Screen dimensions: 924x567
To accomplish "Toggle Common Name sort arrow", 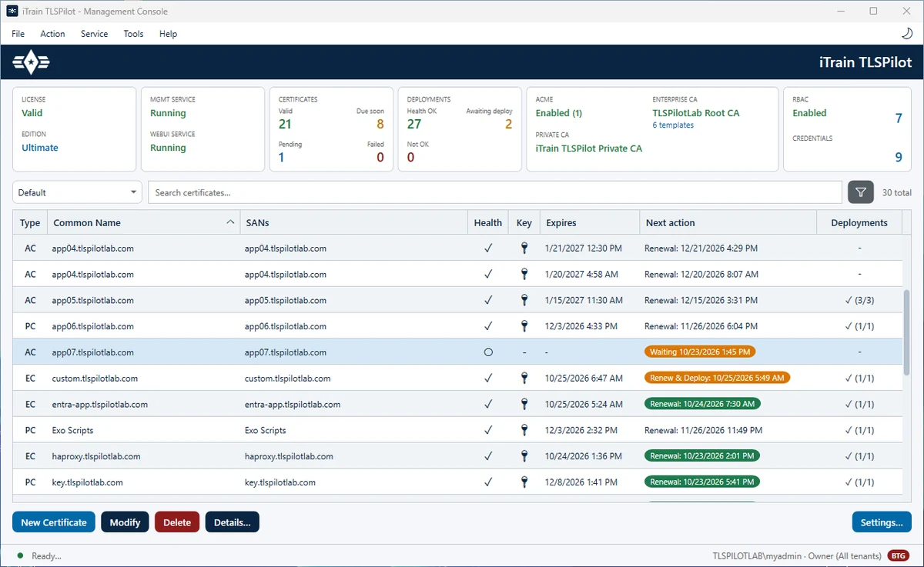I will [x=230, y=222].
